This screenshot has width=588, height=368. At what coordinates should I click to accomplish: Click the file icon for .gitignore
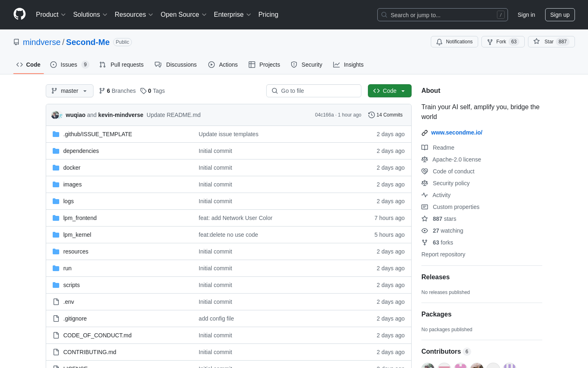56,319
